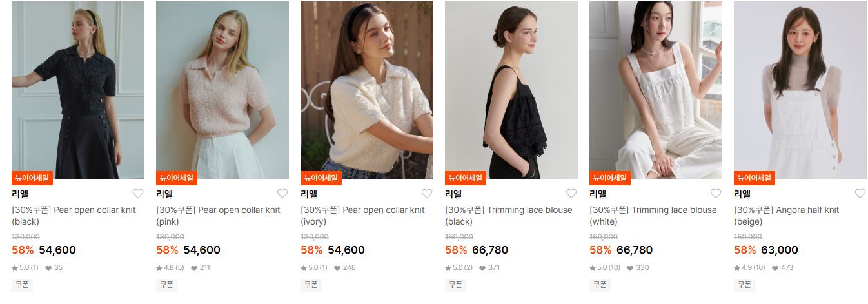Add ivory Pear knit to wishlist heart

coord(427,194)
